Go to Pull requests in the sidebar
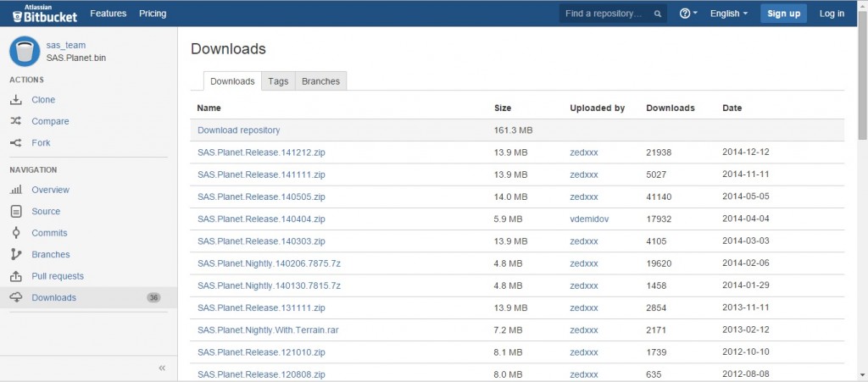 coord(58,276)
